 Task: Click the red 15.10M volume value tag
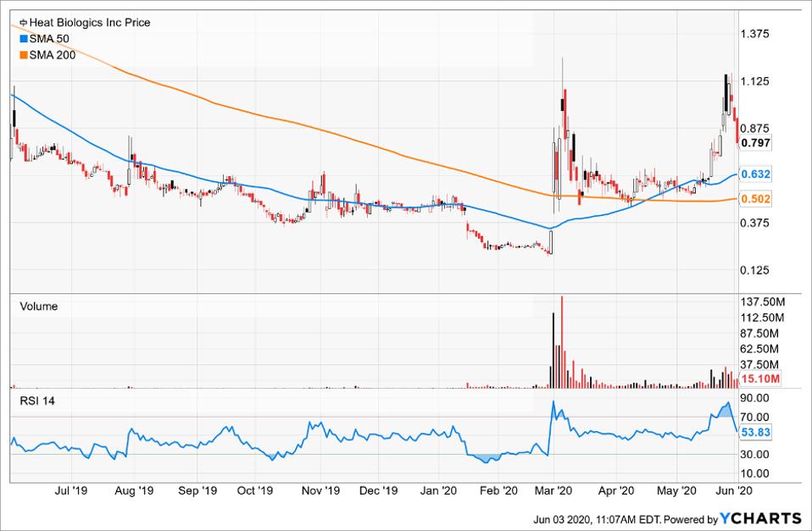[760, 379]
